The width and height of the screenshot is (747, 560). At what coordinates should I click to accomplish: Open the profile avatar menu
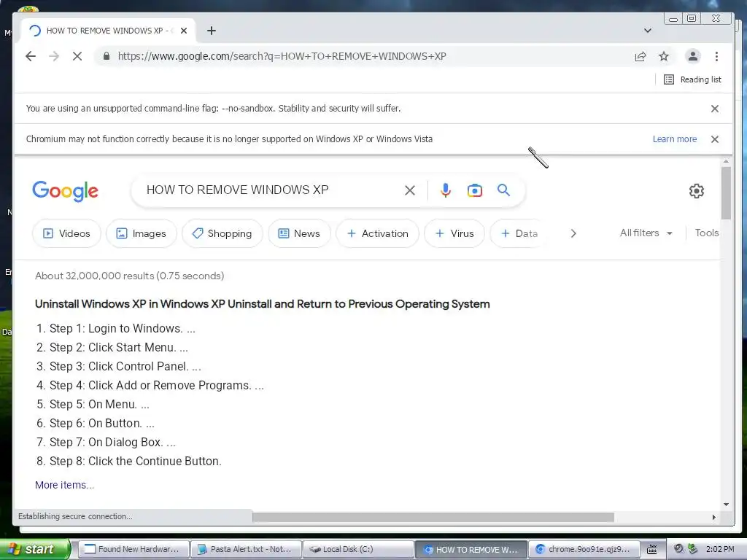click(693, 56)
